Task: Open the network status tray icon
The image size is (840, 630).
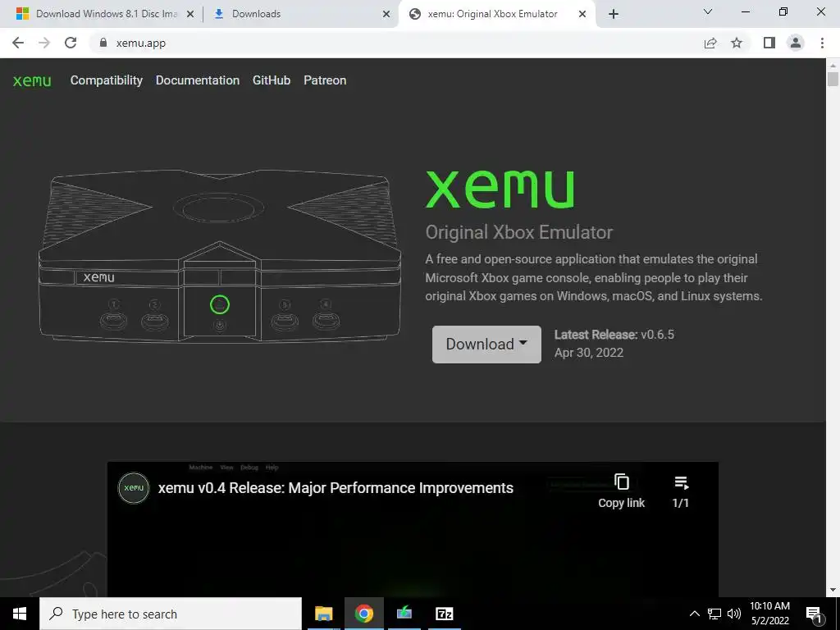Action: coord(714,614)
